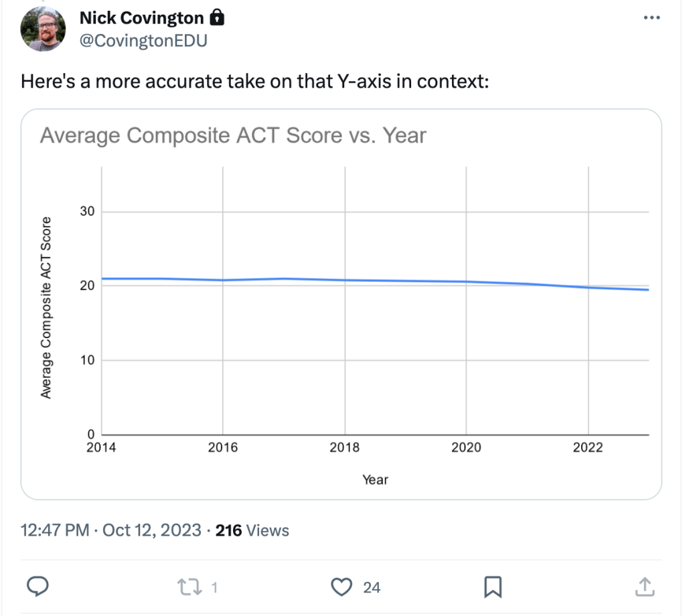This screenshot has width=685, height=616.
Task: Click the Year axis label
Action: coord(375,479)
